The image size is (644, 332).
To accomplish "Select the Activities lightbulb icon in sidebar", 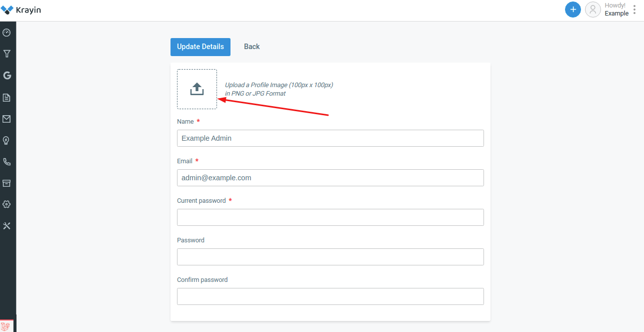I will pos(7,140).
